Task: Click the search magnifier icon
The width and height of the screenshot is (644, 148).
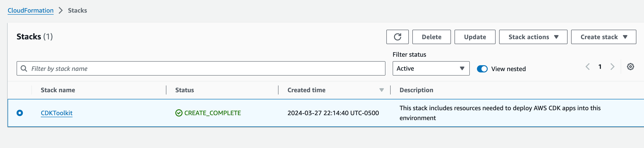Action: 24,68
